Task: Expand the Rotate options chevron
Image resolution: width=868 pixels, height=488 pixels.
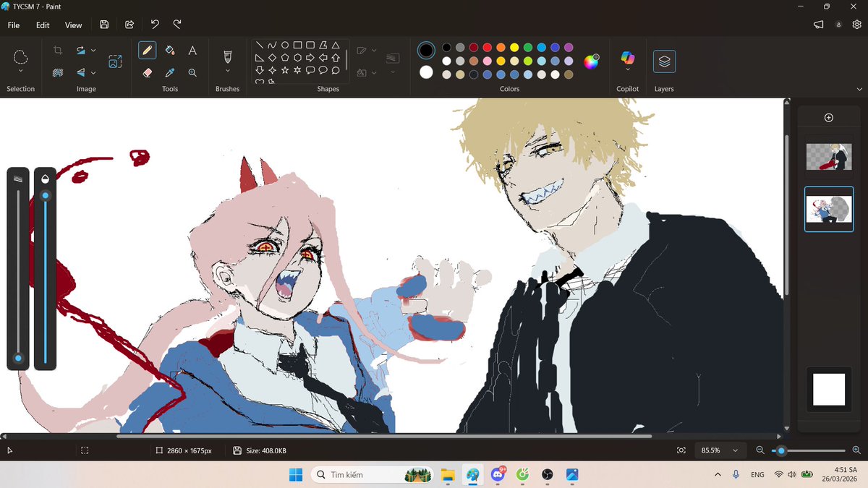Action: [x=94, y=51]
